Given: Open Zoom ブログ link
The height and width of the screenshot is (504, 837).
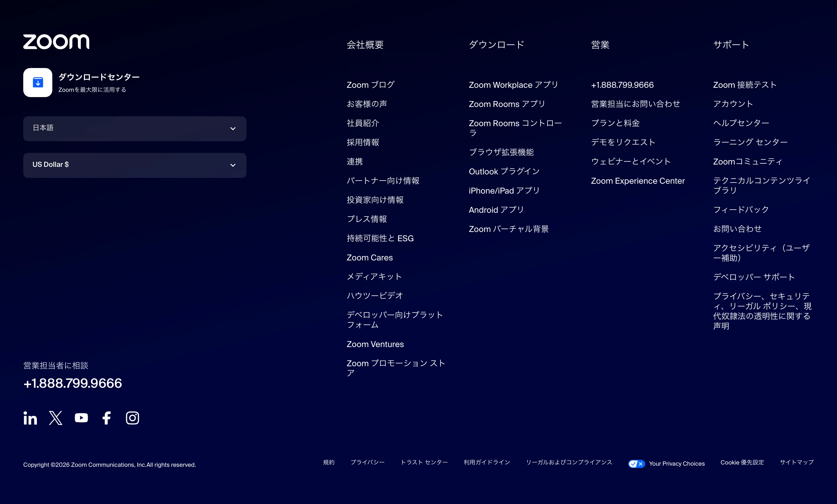Looking at the screenshot, I should [371, 85].
